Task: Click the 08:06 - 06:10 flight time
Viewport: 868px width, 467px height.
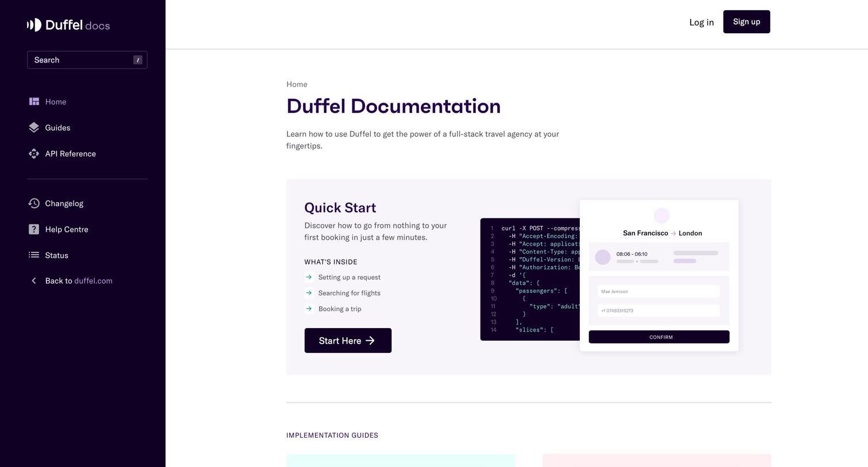Action: click(631, 254)
